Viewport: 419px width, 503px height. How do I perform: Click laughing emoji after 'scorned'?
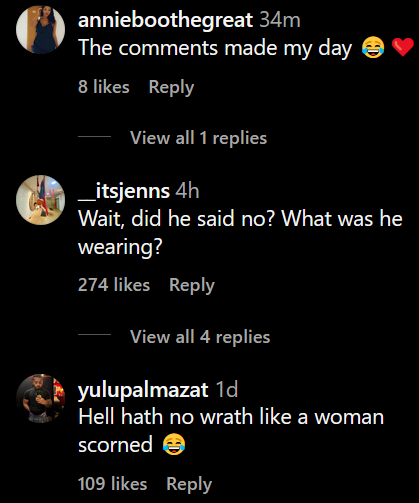click(174, 445)
